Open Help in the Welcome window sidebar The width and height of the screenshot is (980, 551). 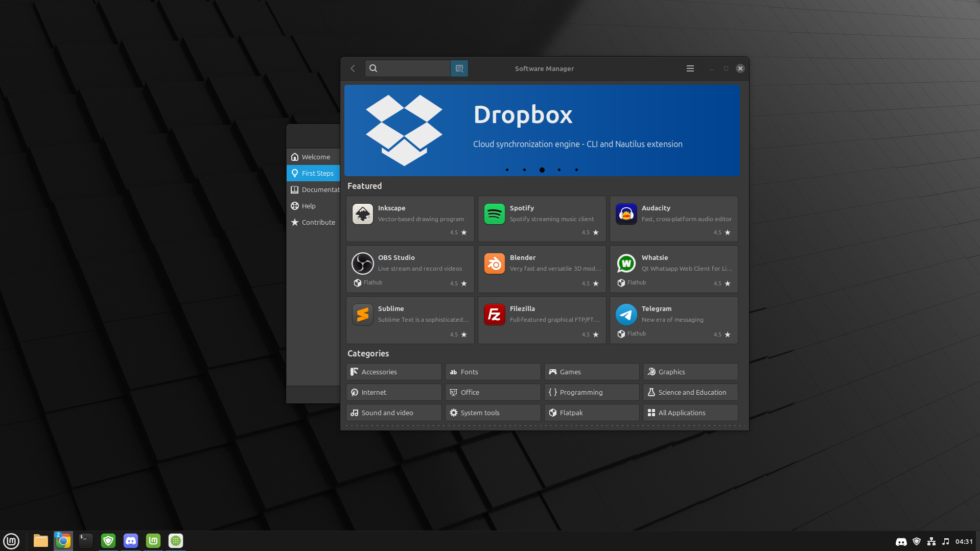(313, 206)
